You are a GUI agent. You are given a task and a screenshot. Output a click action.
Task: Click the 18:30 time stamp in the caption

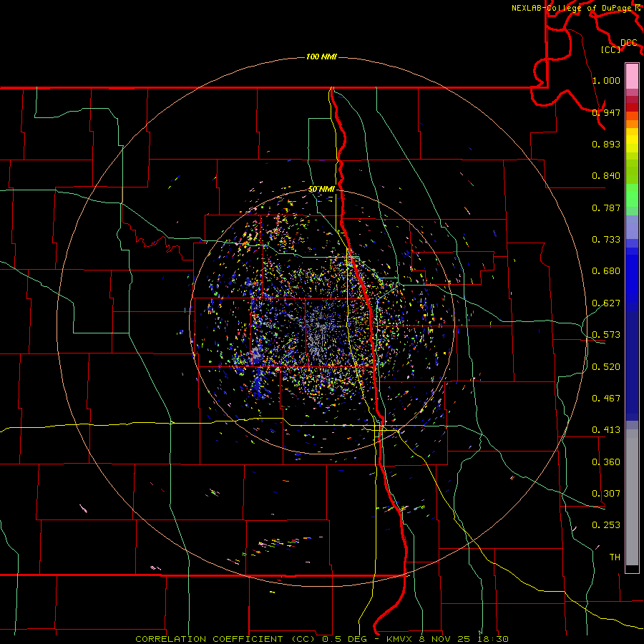pyautogui.click(x=494, y=639)
